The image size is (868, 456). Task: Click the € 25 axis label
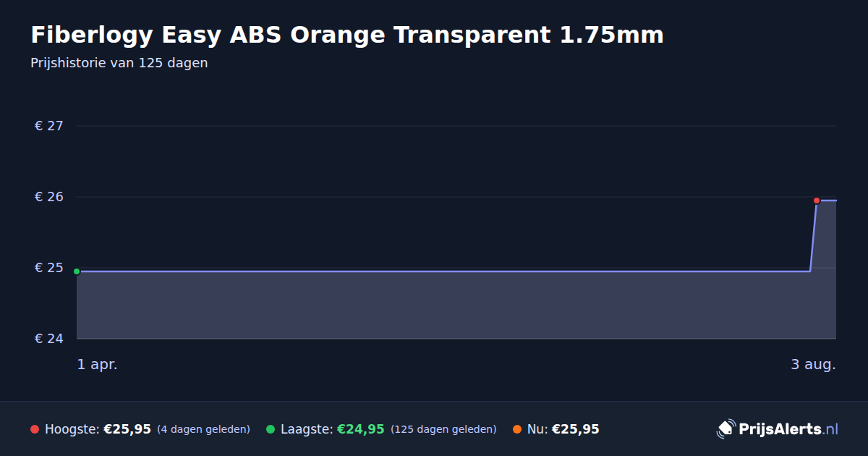tap(49, 268)
